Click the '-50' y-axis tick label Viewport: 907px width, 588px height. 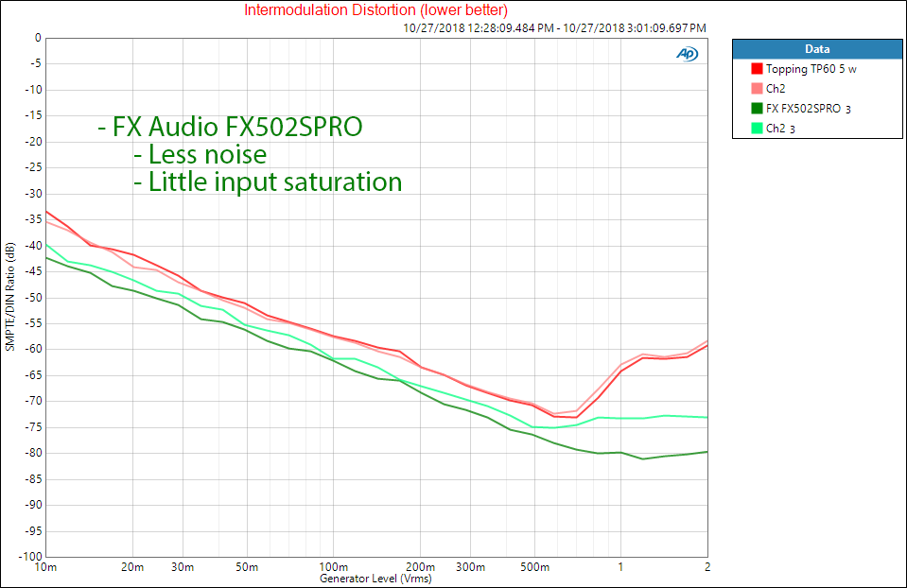33,297
